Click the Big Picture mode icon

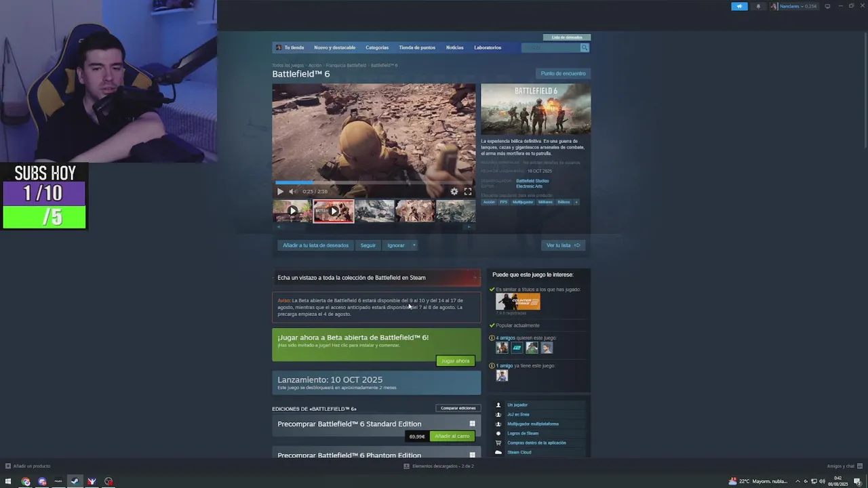(827, 6)
